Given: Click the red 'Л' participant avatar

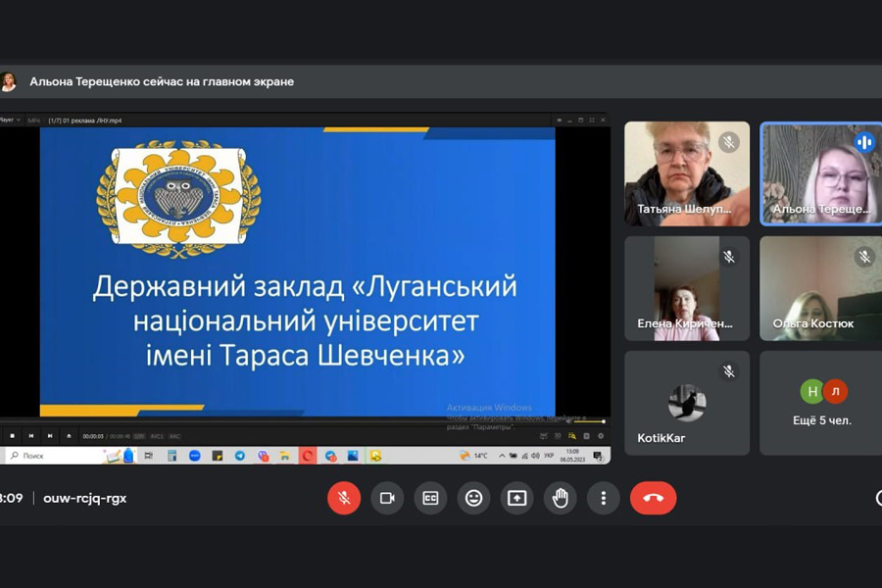Looking at the screenshot, I should click(x=836, y=392).
